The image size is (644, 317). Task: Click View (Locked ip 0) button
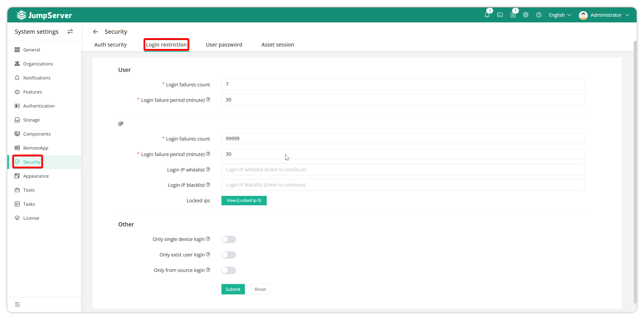pos(244,200)
